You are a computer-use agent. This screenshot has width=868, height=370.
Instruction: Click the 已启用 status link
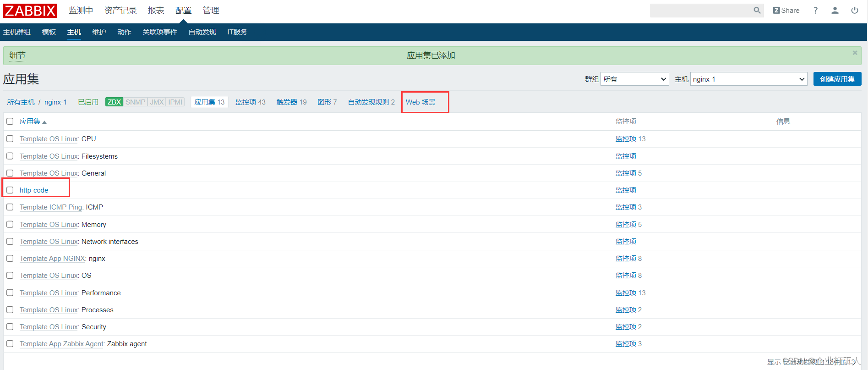click(x=88, y=102)
